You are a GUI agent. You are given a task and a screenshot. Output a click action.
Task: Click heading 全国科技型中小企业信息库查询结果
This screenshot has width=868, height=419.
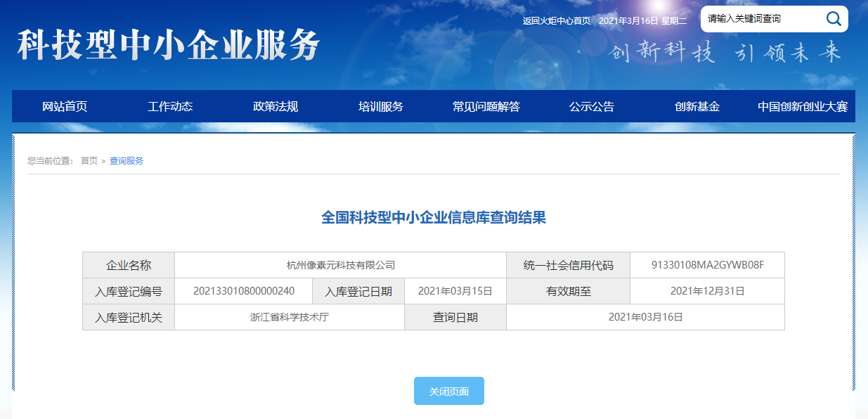(x=434, y=217)
